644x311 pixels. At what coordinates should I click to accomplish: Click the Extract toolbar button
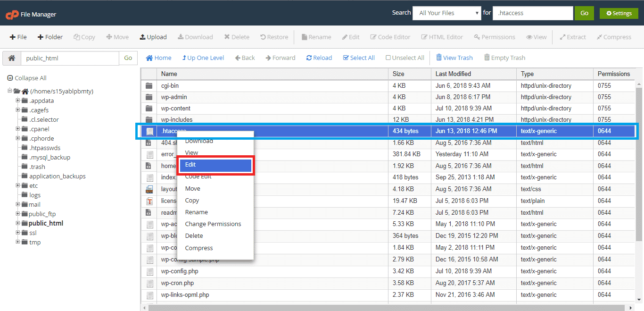coord(573,37)
